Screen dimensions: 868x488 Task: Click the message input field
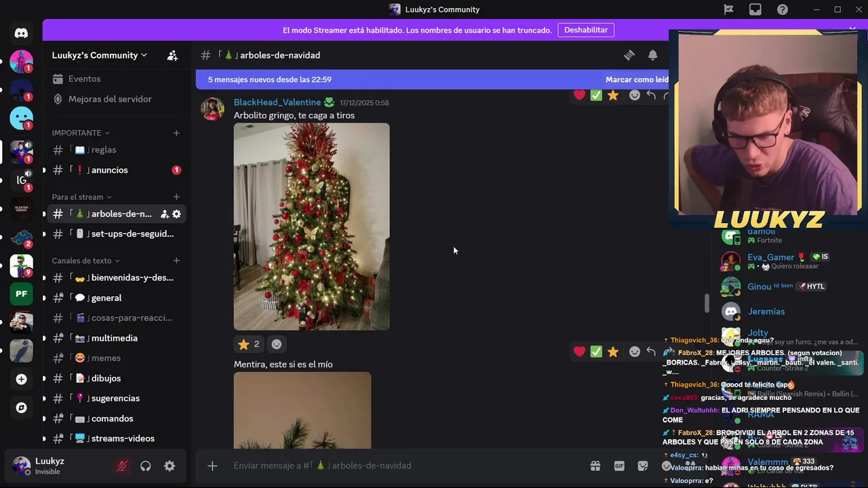pyautogui.click(x=407, y=466)
